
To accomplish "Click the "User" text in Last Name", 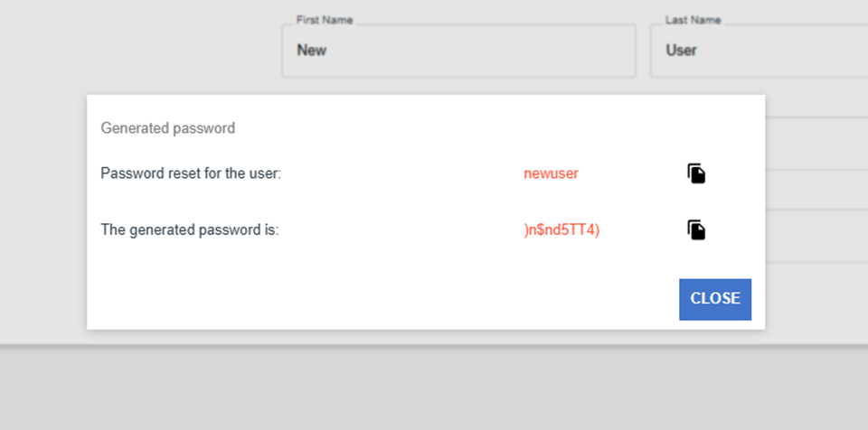I will pos(681,51).
